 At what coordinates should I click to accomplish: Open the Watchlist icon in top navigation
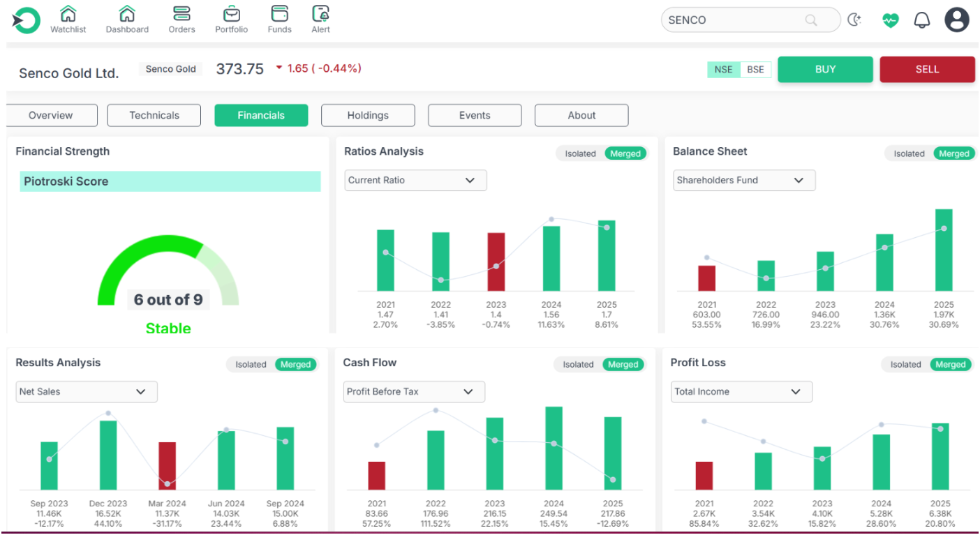[x=68, y=14]
